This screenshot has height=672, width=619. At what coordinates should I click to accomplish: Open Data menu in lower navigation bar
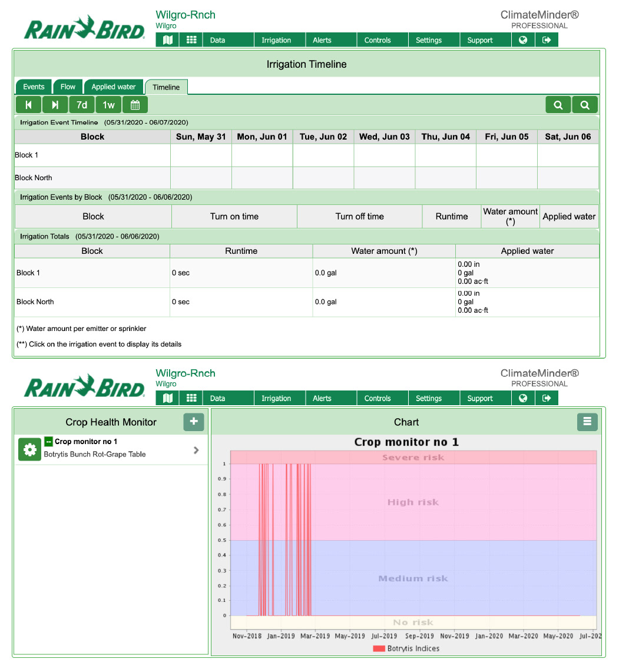tap(228, 398)
